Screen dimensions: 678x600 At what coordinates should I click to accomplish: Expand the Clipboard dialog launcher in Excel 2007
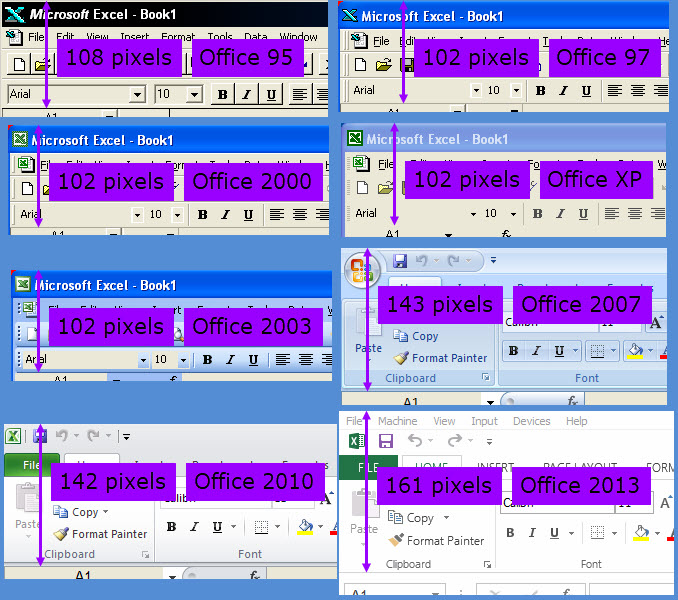coord(487,378)
